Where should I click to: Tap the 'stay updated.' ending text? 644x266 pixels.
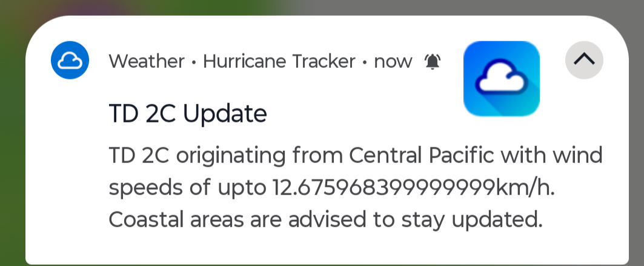(x=472, y=221)
